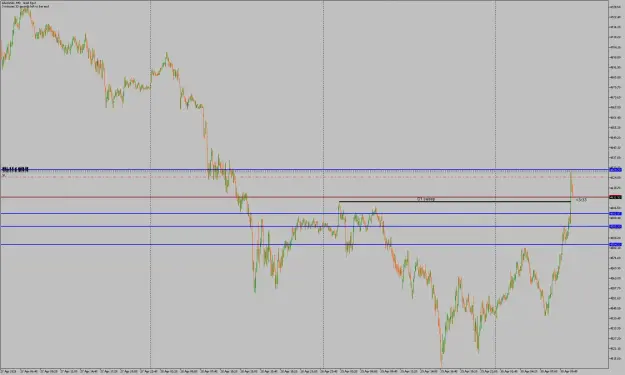The height and width of the screenshot is (375, 625).
Task: Click the indicator name line under the chart title
Action: (x=25, y=6)
